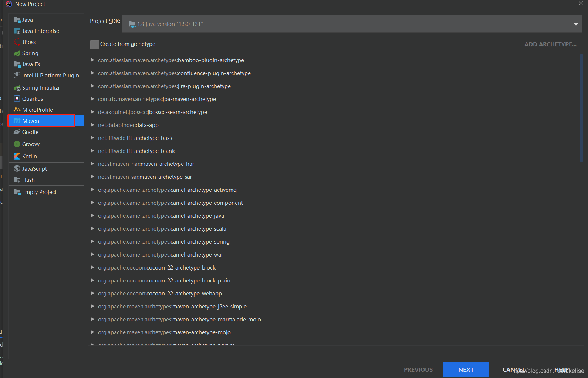Click the archetype list vertical scrollbar
588x378 pixels.
point(581,108)
